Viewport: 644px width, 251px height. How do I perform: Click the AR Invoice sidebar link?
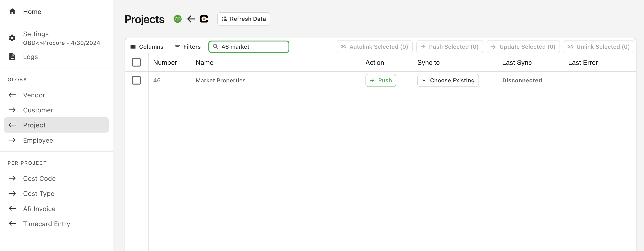tap(39, 208)
